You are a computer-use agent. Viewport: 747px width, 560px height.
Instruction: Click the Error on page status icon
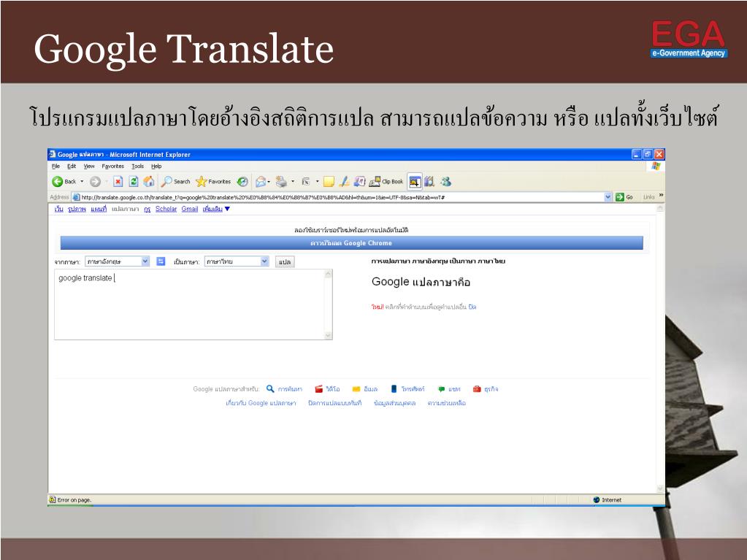(x=53, y=499)
